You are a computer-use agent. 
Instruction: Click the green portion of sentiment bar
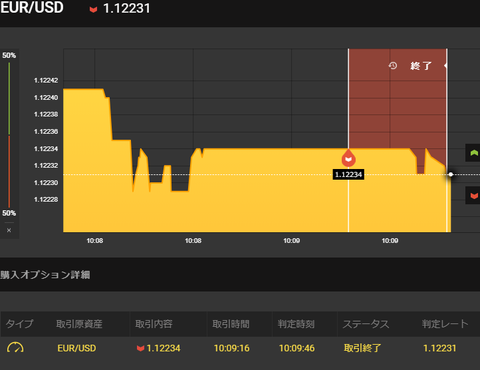[x=9, y=99]
